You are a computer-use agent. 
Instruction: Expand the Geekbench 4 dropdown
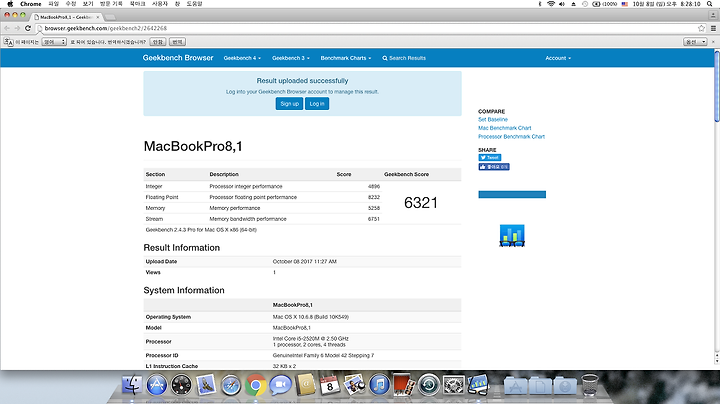(x=242, y=58)
